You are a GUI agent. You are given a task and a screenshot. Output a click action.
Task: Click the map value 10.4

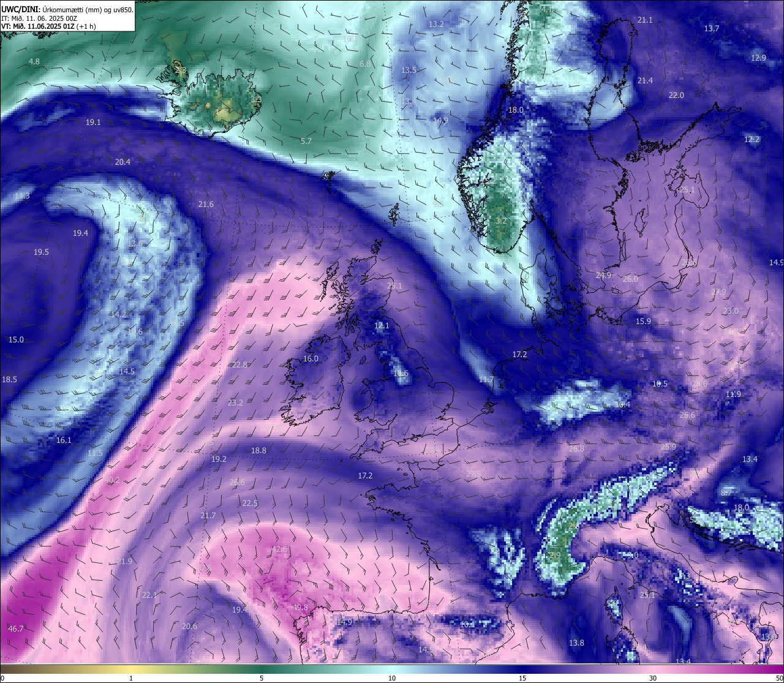622,405
